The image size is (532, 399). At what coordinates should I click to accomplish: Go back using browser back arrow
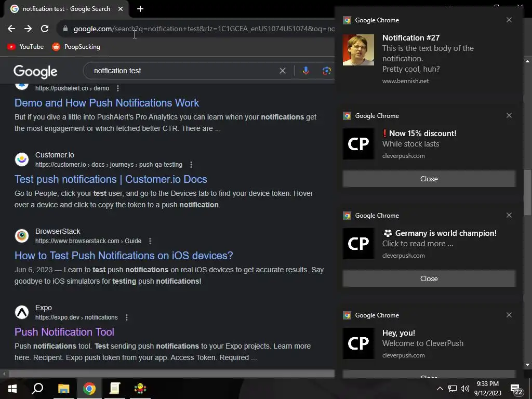point(11,29)
